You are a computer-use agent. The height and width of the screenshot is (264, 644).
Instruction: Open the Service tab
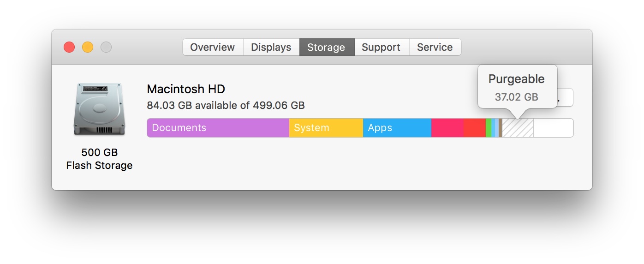(435, 47)
